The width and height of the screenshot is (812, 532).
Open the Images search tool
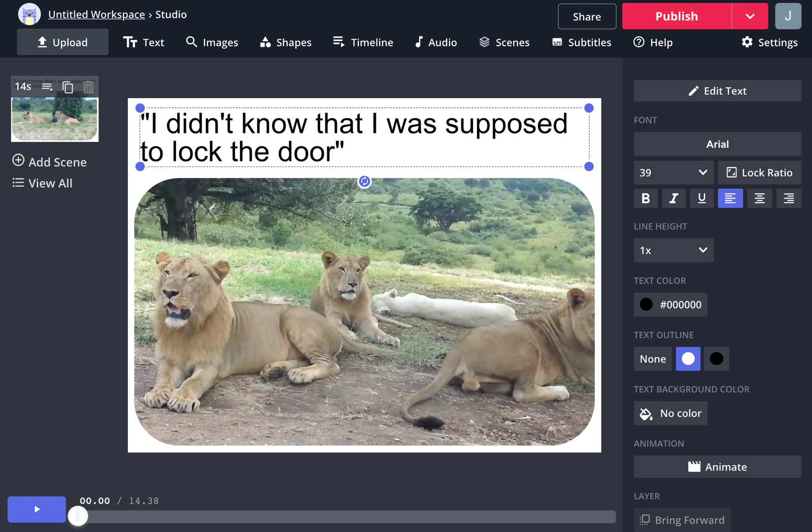(x=212, y=42)
